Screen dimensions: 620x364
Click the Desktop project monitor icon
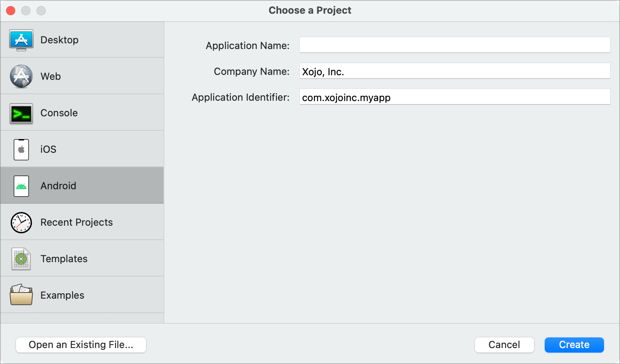pyautogui.click(x=21, y=40)
